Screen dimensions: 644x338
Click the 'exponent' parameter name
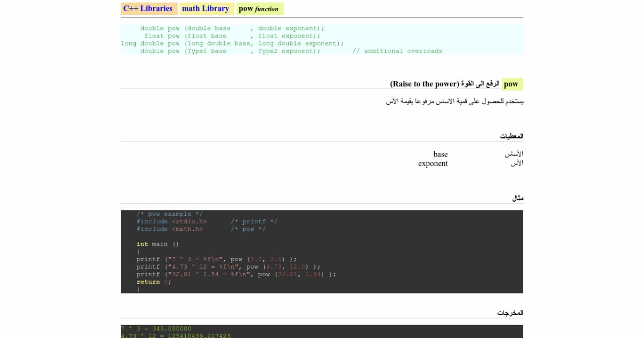[x=433, y=163]
